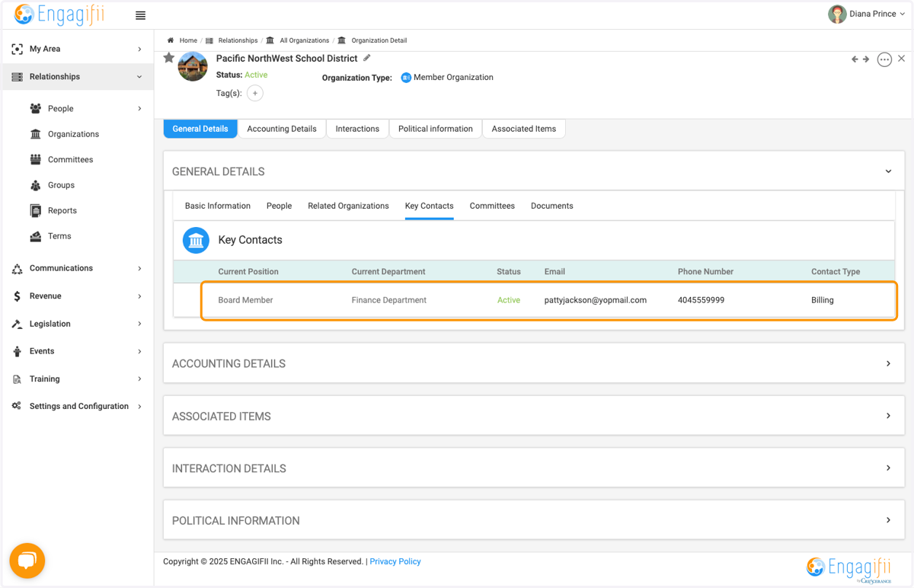
Task: Open Basic Information sub-tab
Action: click(218, 206)
